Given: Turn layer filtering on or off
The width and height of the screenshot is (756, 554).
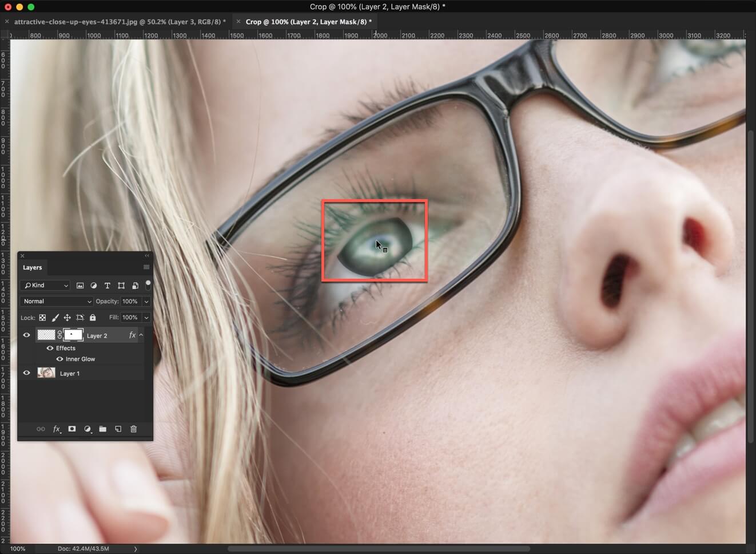Looking at the screenshot, I should 148,284.
